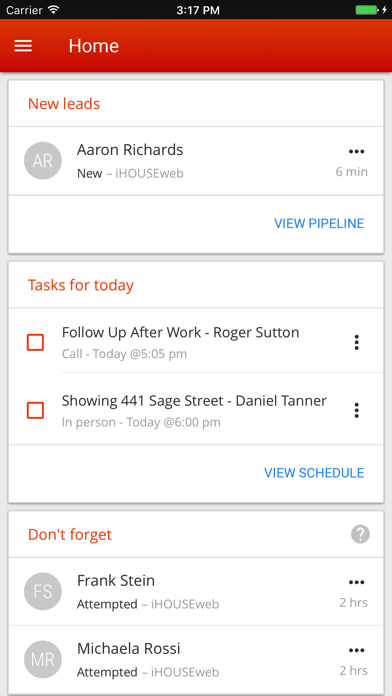Tap the MR avatar for Michaela Rossi

point(43,660)
